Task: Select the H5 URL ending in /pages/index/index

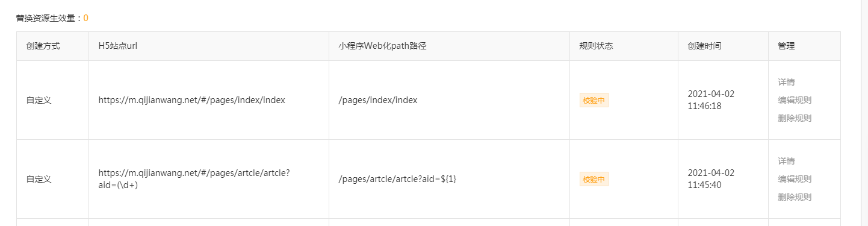Action: (x=192, y=100)
